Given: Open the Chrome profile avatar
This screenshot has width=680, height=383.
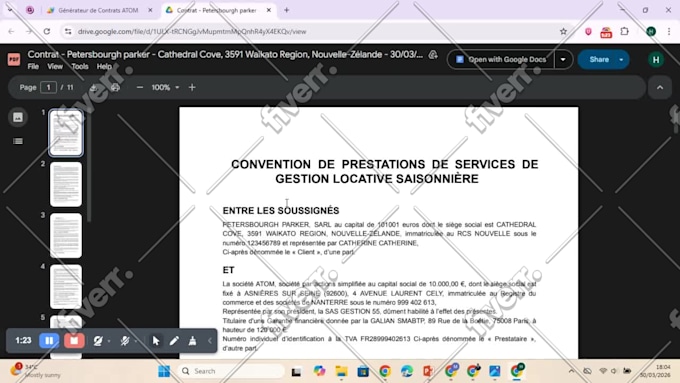Looking at the screenshot, I should 651,31.
